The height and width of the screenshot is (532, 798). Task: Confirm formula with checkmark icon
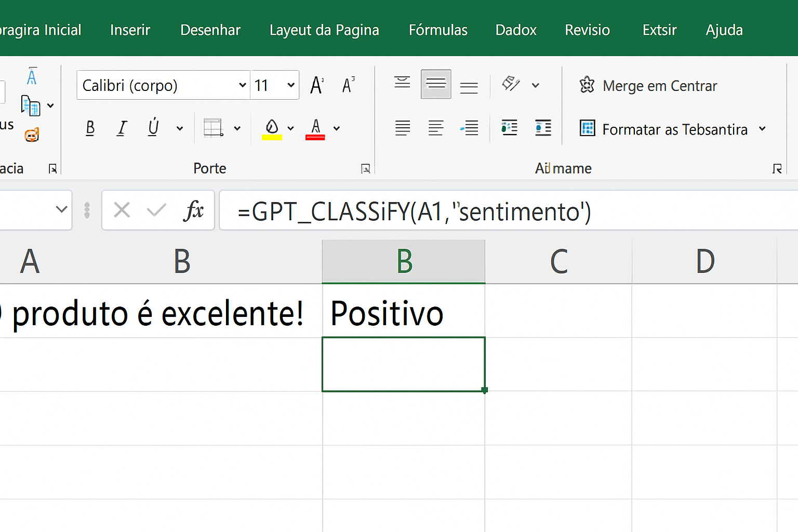tap(156, 210)
